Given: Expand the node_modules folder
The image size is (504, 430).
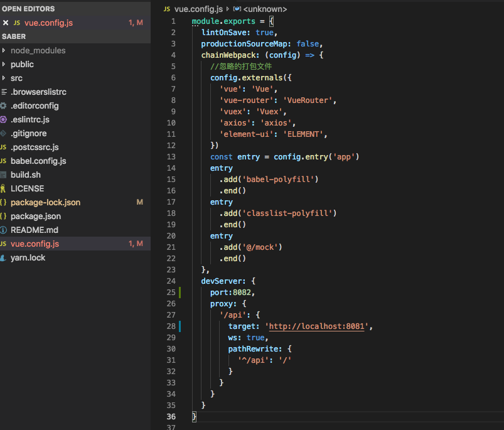Looking at the screenshot, I should (x=4, y=50).
